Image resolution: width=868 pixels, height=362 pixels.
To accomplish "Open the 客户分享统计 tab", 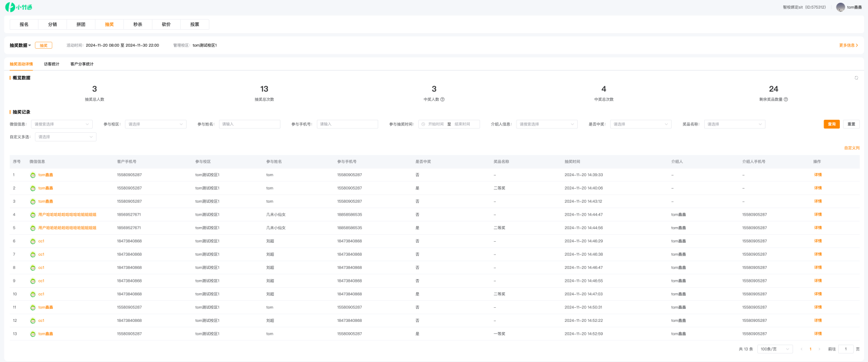I will point(82,64).
